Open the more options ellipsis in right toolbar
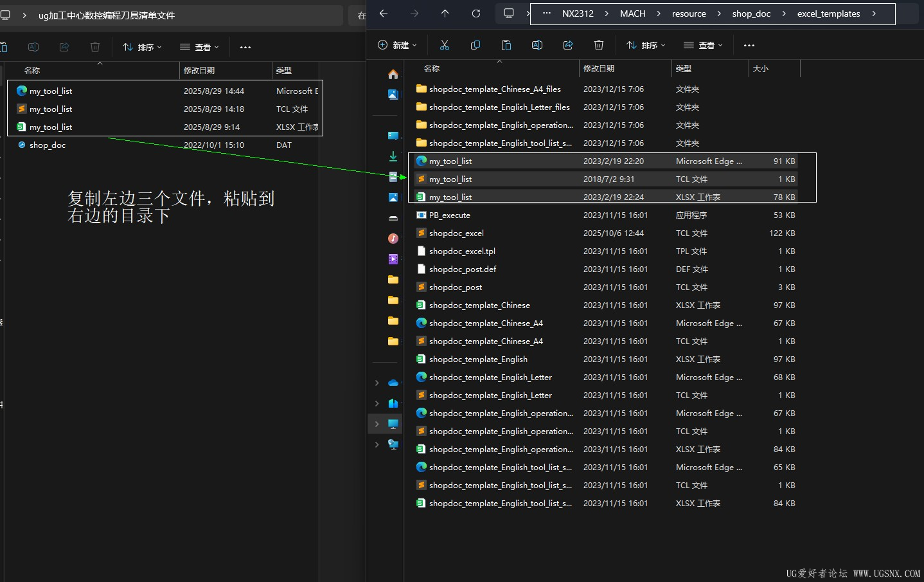Screen dimensions: 924x582 (x=749, y=45)
